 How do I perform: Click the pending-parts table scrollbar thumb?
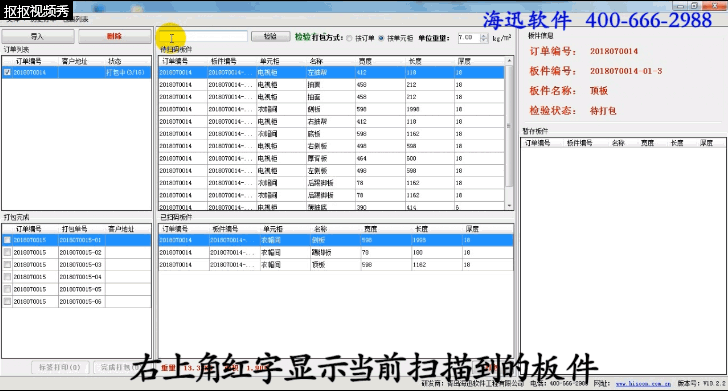click(x=509, y=125)
